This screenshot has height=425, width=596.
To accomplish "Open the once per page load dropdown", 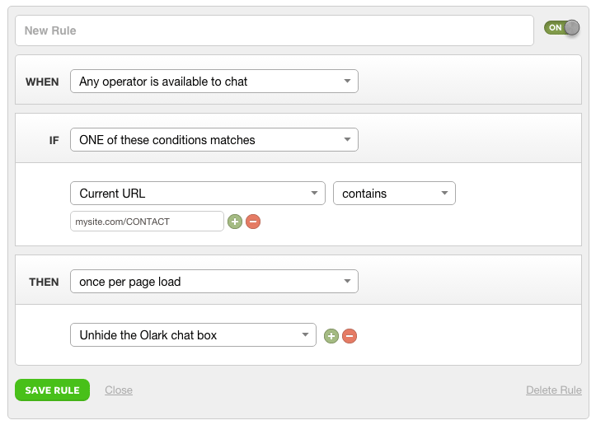I will (214, 281).
